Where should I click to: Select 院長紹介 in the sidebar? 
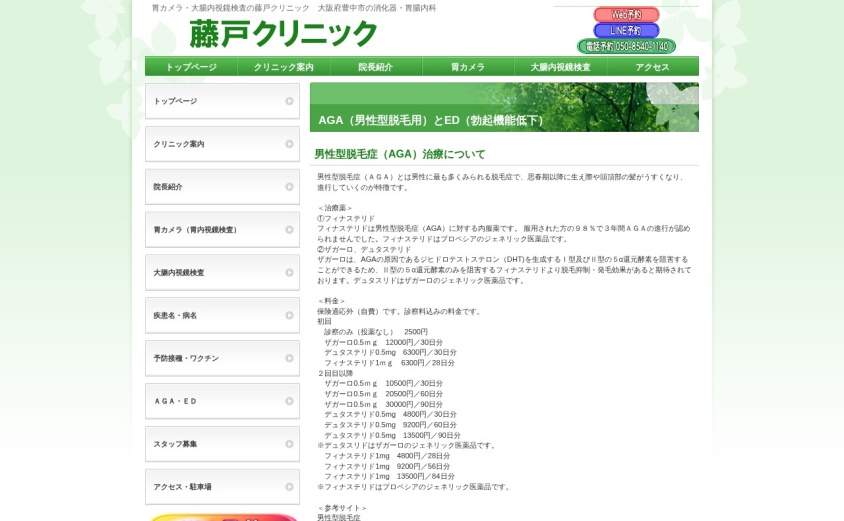click(222, 187)
